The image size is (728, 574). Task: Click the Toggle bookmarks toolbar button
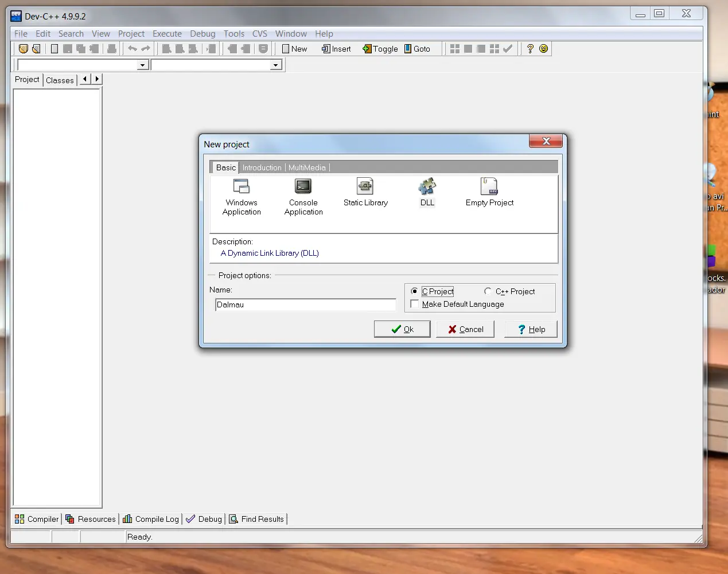click(380, 49)
